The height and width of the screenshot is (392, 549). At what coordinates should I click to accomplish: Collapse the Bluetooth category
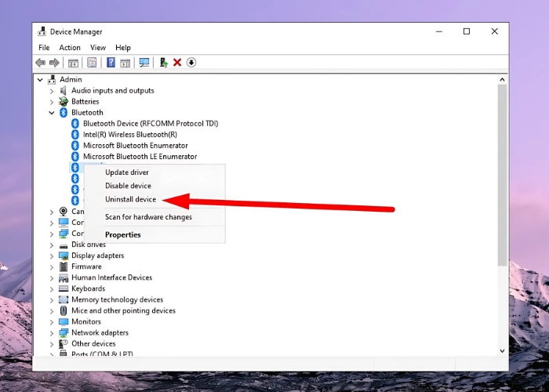(x=52, y=113)
